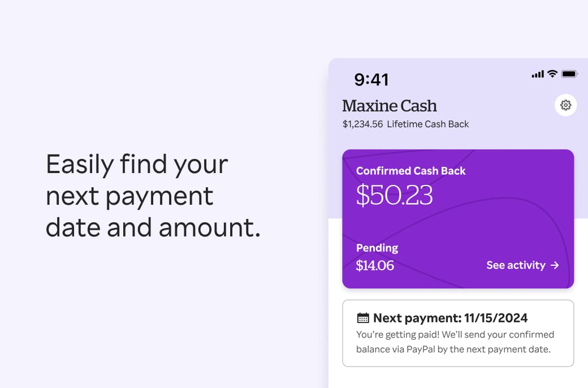The width and height of the screenshot is (588, 388).
Task: Click the Next payment: 11/15/2024 heading
Action: 450,318
